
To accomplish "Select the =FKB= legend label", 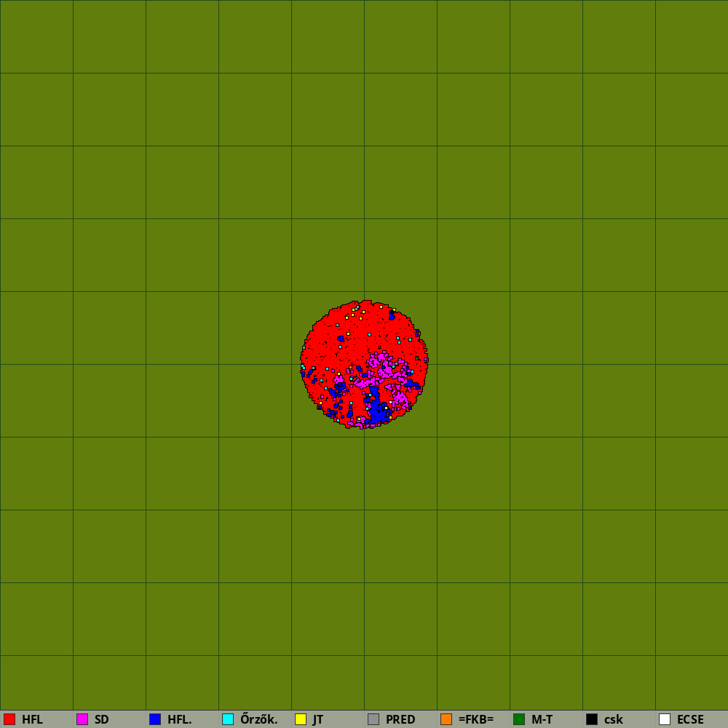I will click(x=476, y=720).
